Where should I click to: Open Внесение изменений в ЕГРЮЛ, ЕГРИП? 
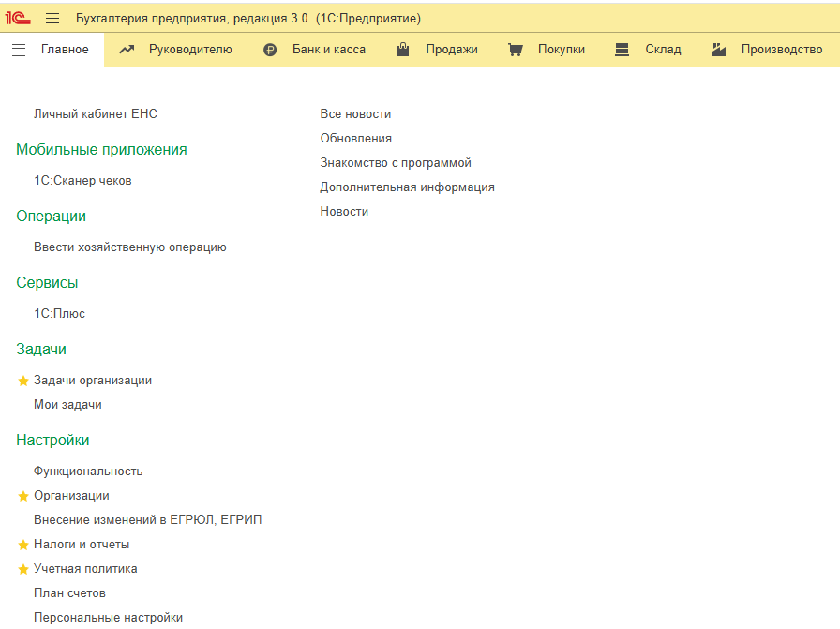pos(148,519)
